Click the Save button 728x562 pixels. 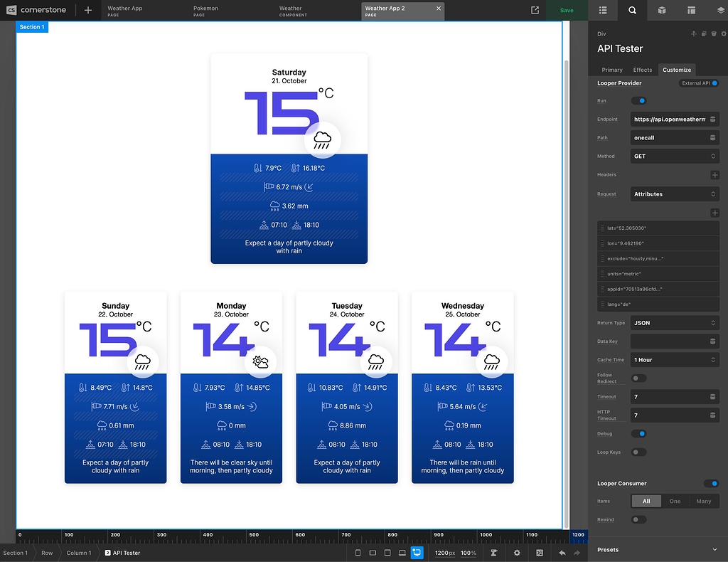tap(567, 11)
